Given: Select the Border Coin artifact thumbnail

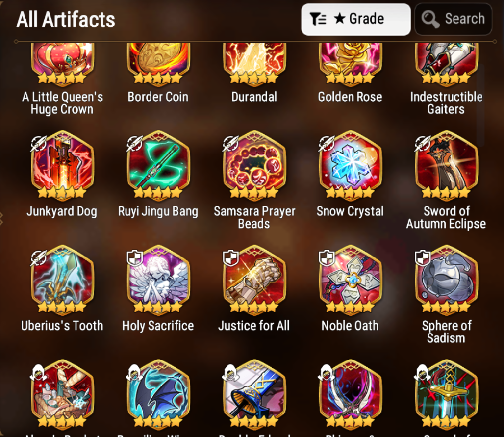Looking at the screenshot, I should pyautogui.click(x=158, y=64).
